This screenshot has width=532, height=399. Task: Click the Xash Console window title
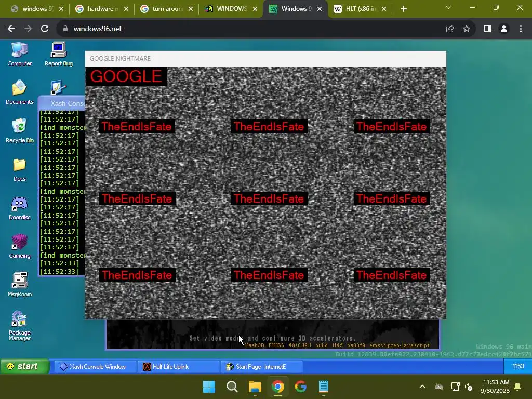68,103
